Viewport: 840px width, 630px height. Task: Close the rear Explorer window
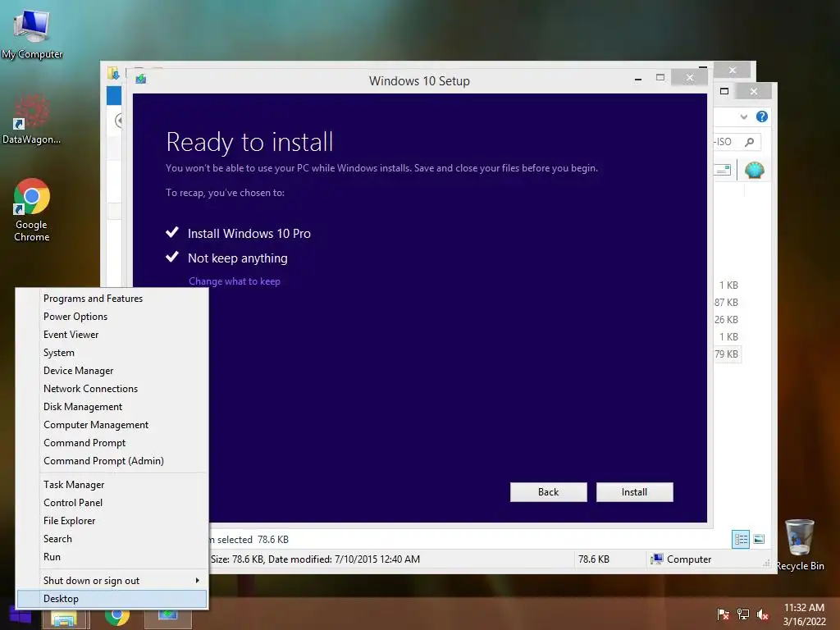(733, 70)
